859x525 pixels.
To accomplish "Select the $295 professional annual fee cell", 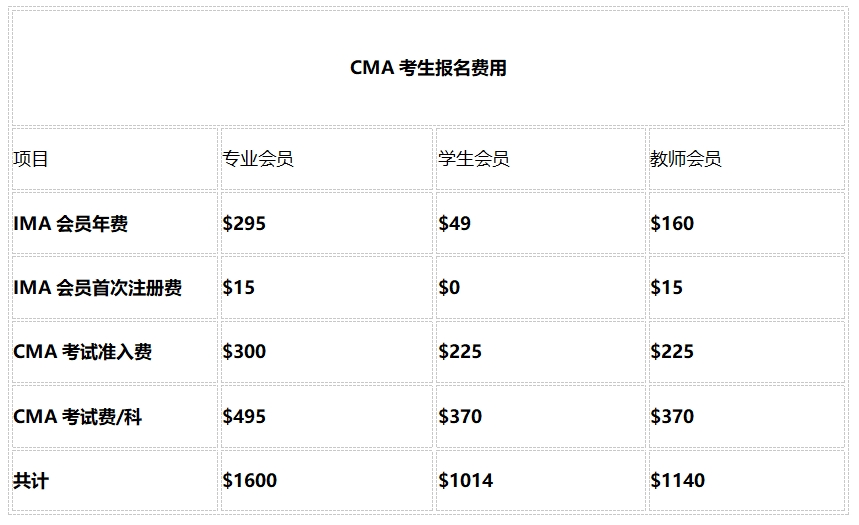I will pos(244,223).
